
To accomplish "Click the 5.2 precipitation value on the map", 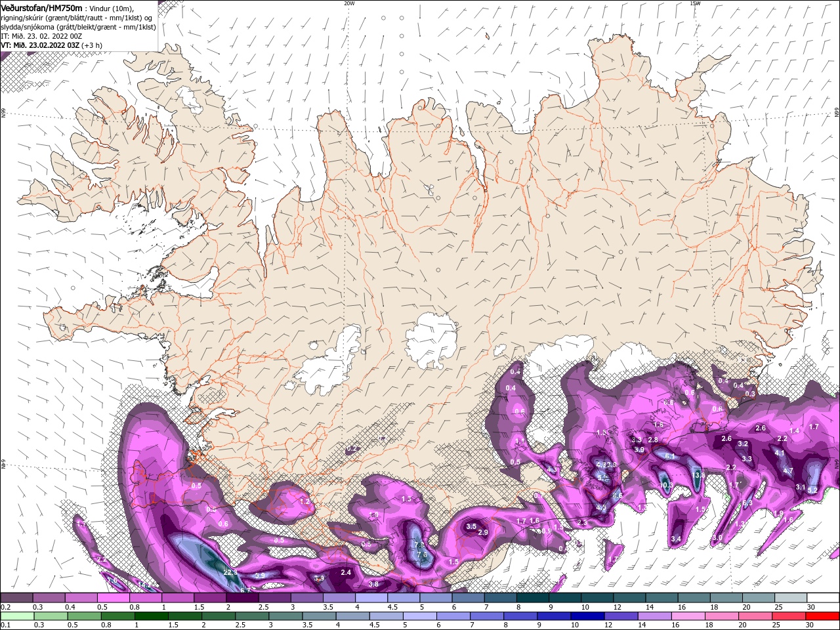I will pos(812,490).
